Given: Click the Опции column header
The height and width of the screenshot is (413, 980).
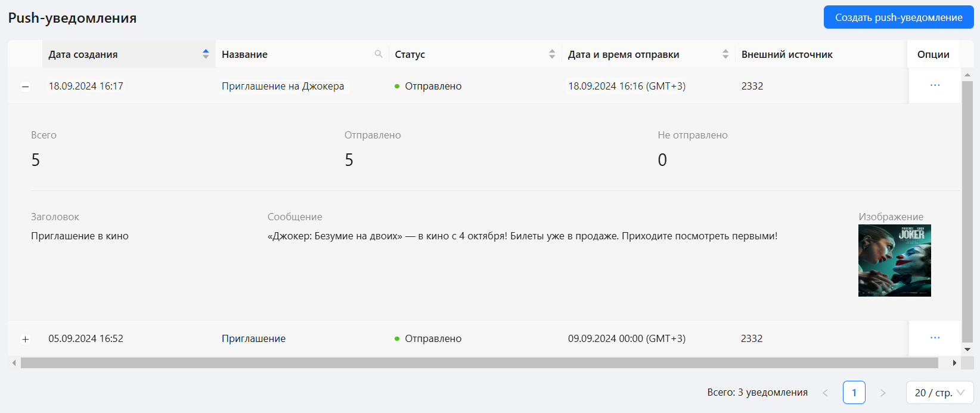Looking at the screenshot, I should (x=933, y=54).
